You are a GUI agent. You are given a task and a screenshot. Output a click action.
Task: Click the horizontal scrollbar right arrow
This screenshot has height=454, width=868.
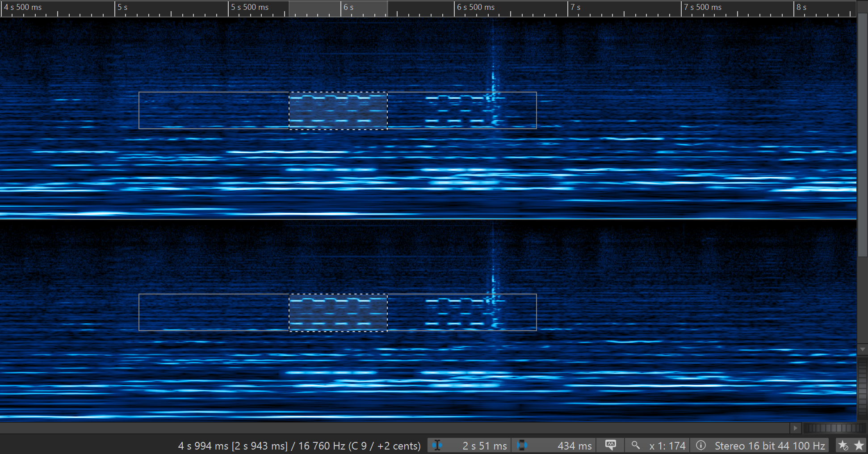pos(795,428)
